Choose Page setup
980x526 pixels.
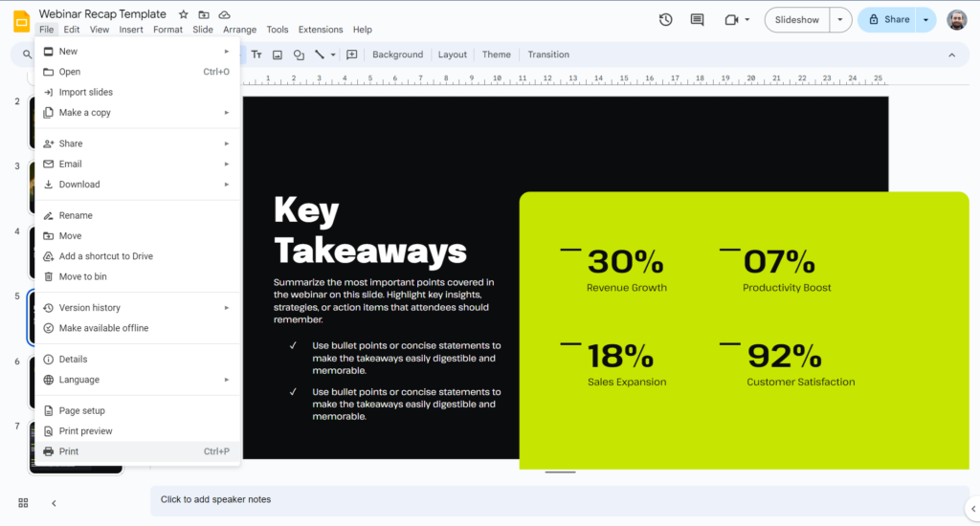click(x=137, y=410)
